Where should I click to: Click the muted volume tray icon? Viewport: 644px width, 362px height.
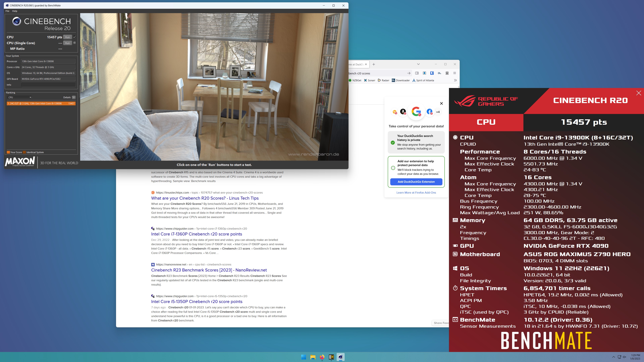(625, 357)
